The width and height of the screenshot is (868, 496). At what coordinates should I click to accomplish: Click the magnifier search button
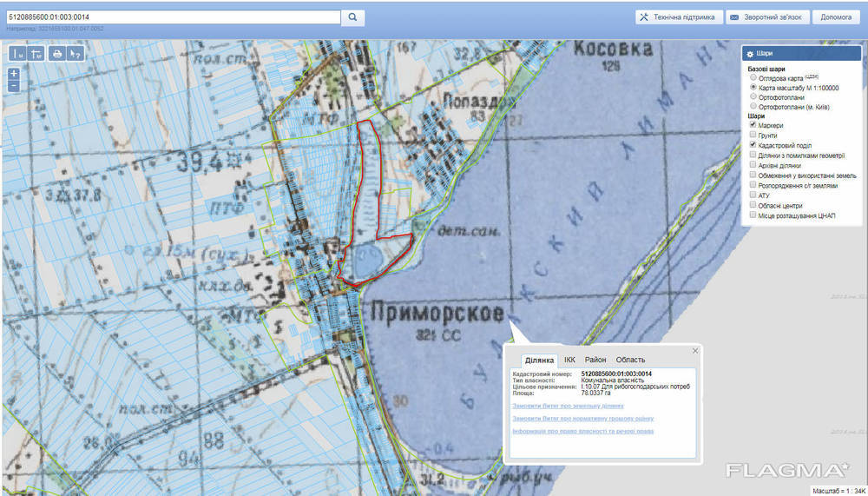352,17
